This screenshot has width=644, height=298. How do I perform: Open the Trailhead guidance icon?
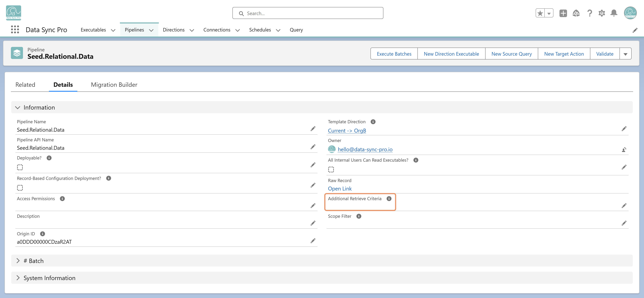tap(576, 13)
